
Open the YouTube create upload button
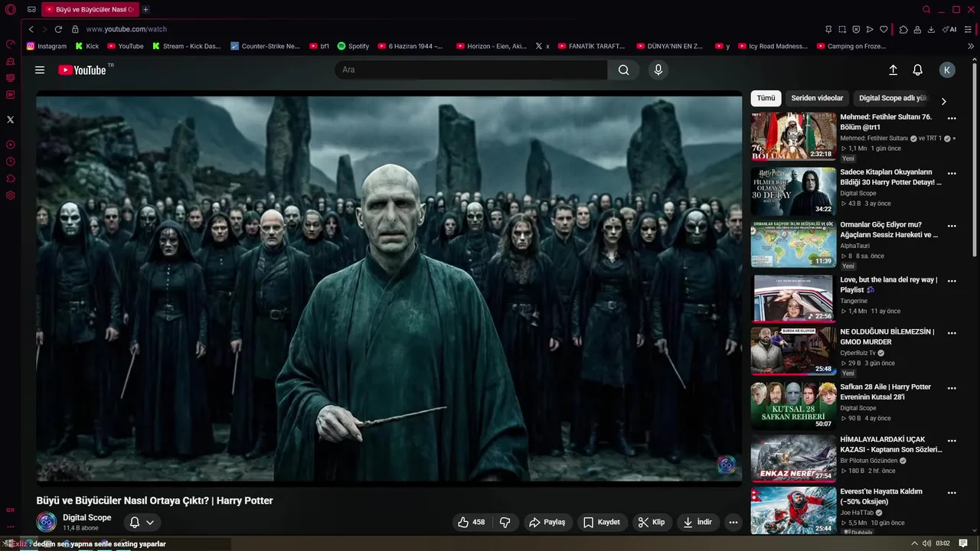coord(893,70)
